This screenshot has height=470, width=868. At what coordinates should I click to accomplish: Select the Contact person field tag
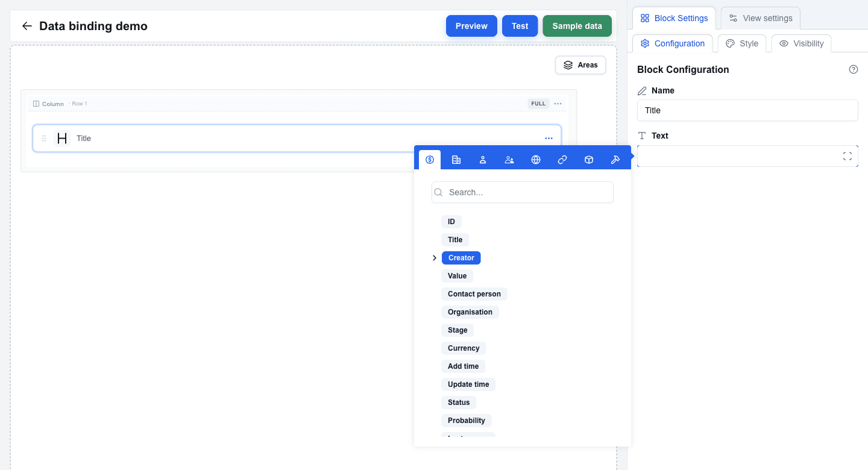click(x=474, y=294)
